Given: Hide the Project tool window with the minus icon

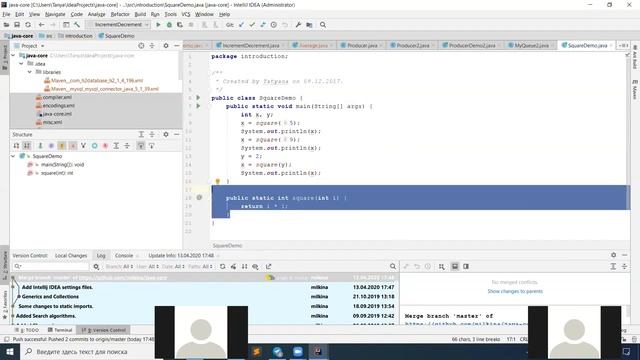Looking at the screenshot, I should click(x=176, y=46).
